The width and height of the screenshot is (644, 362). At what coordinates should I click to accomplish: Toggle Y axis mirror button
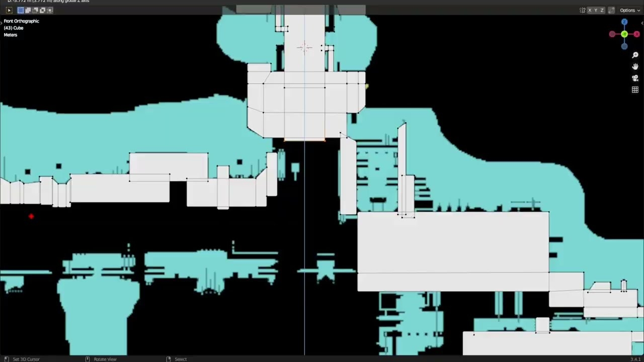(596, 10)
